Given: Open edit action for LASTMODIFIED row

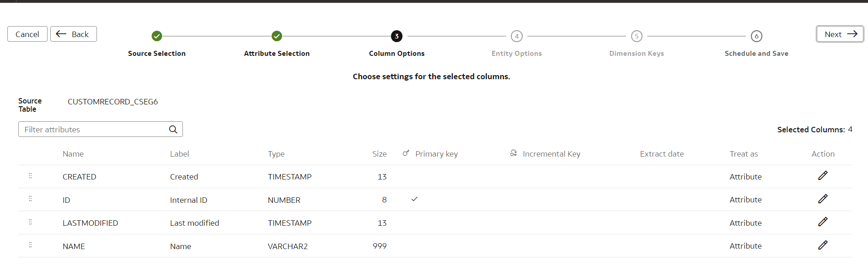Looking at the screenshot, I should [823, 222].
